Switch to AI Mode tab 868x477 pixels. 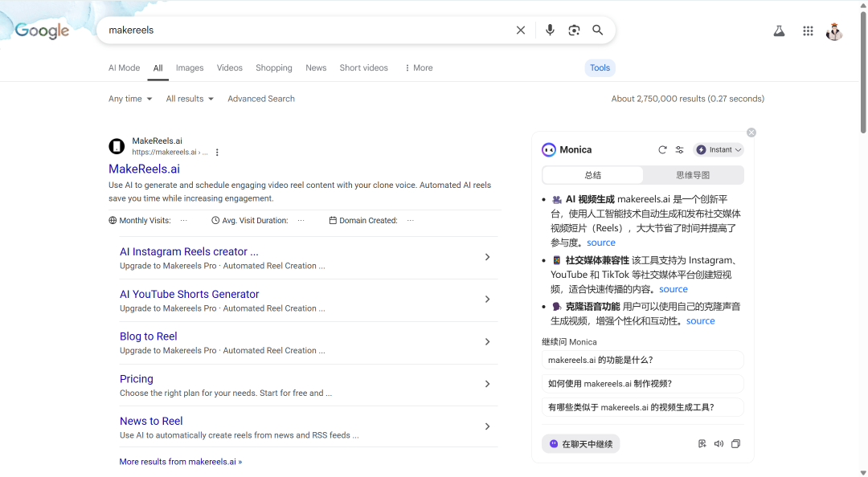[124, 67]
